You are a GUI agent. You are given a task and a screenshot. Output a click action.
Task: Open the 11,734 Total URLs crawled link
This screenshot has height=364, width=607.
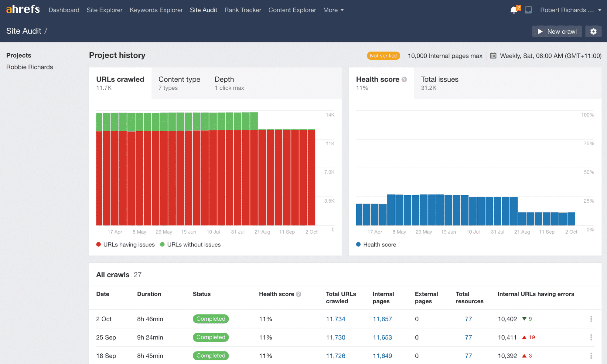[x=335, y=319]
